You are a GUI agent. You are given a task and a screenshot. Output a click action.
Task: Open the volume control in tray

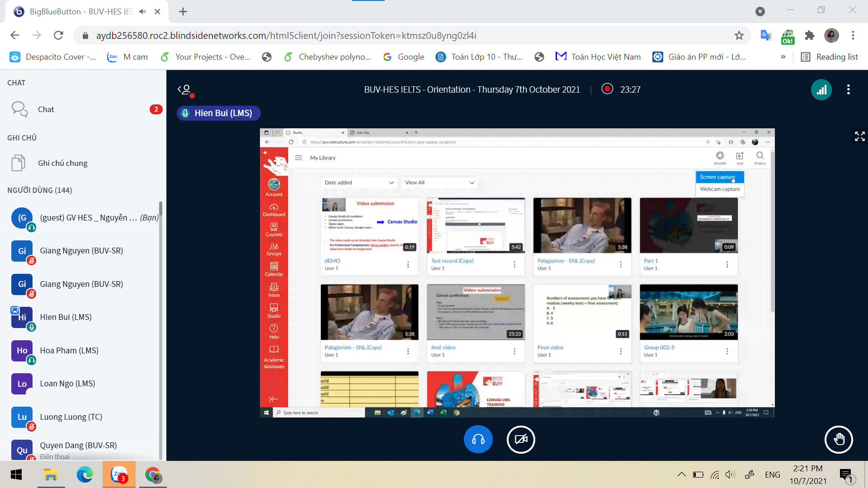click(x=730, y=474)
